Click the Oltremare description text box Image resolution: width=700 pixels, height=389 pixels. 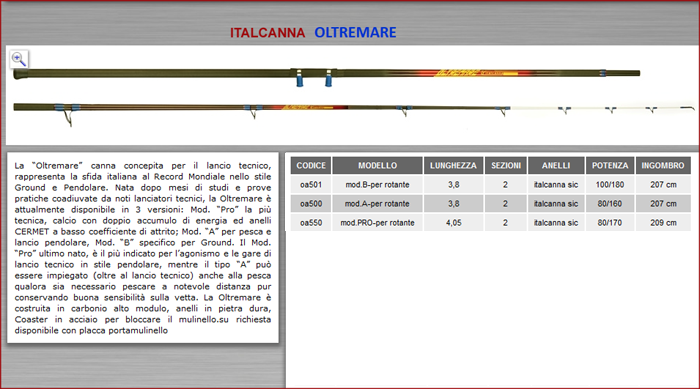tap(143, 248)
